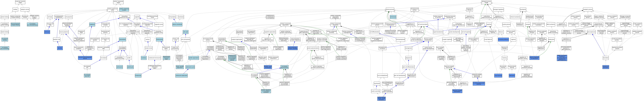Screen dimensions: 644x101
Task: Select the 'neuronal ribonucleoprotein granule' node
Action: click(85, 58)
